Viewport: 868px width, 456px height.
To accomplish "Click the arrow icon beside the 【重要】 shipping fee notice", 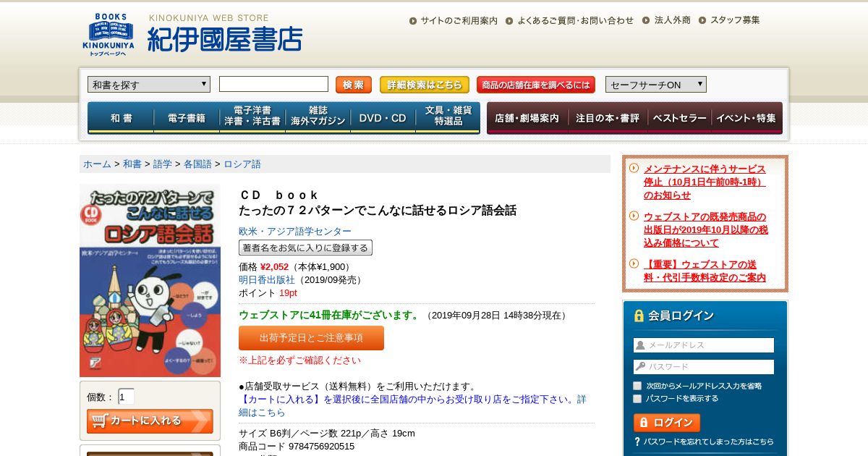I will pyautogui.click(x=634, y=263).
